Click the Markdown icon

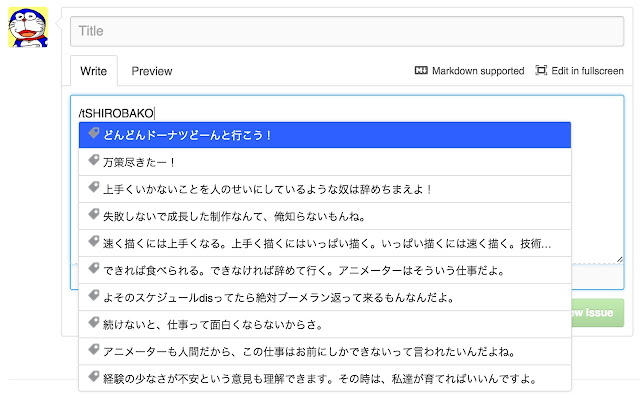pyautogui.click(x=421, y=70)
